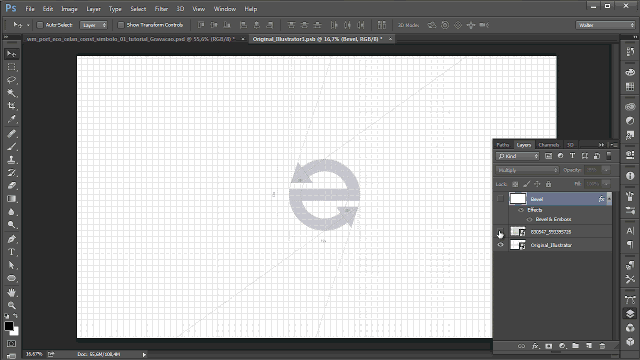Open the Kind filter dropdown

click(x=518, y=156)
